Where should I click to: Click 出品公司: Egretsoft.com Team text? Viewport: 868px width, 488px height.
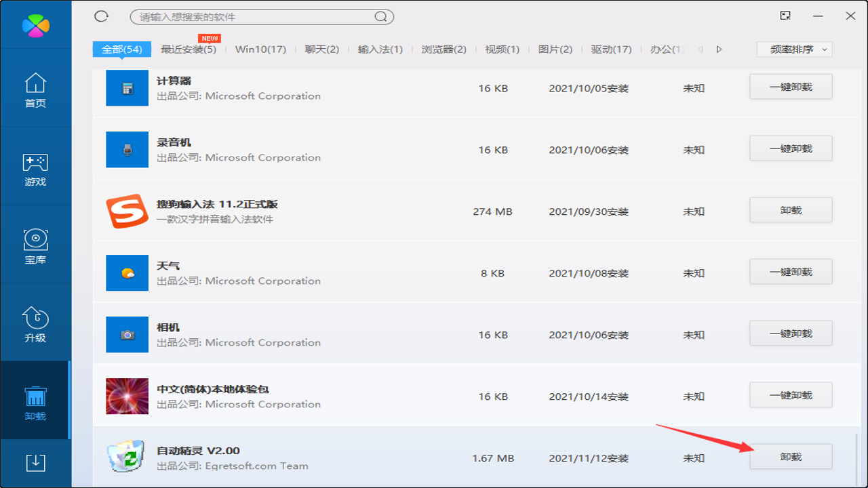[233, 466]
